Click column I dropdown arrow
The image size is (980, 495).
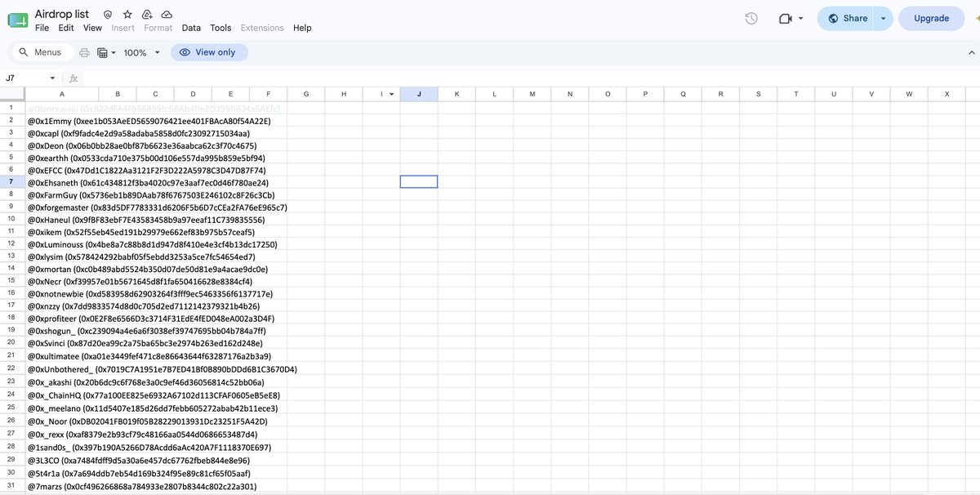click(391, 94)
